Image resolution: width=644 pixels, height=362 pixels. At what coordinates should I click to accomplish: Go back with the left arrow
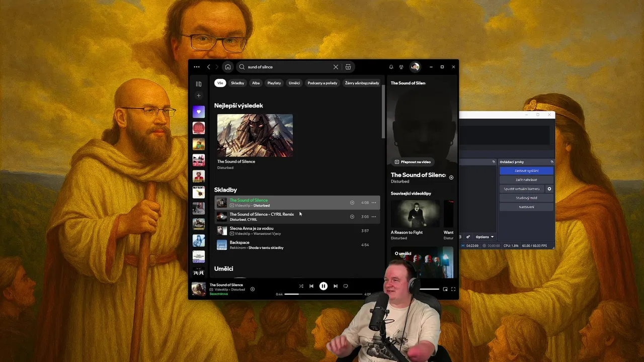coord(208,67)
